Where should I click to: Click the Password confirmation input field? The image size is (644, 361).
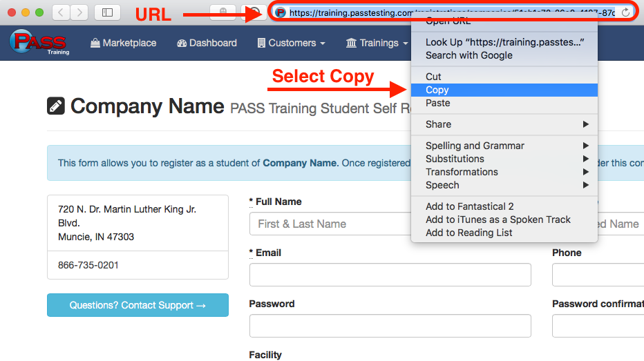tap(598, 326)
